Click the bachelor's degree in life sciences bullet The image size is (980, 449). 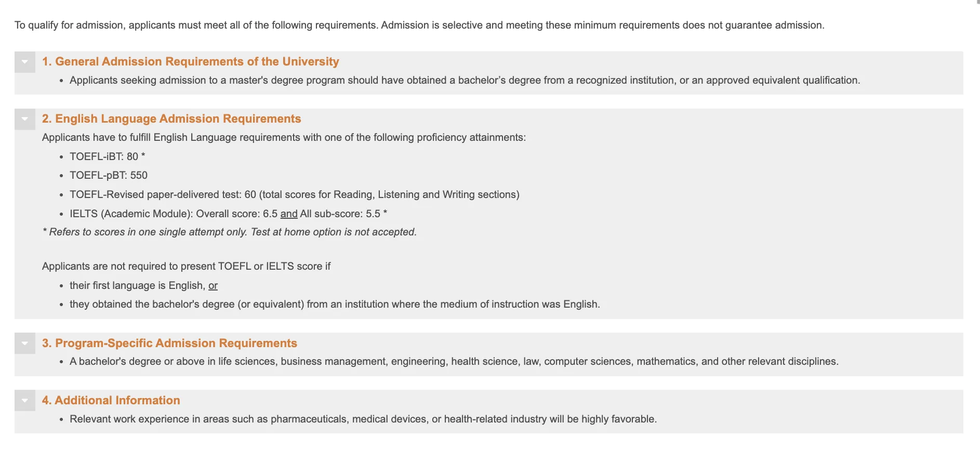(454, 361)
